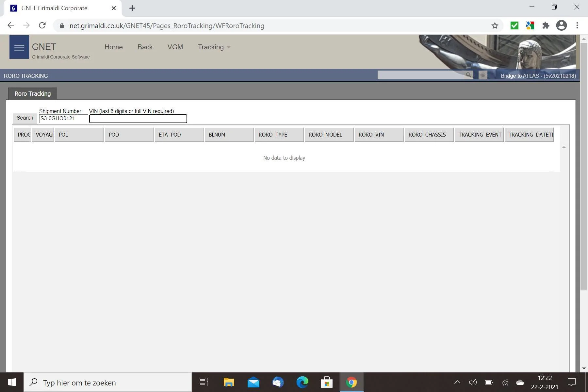
Task: Close the GNET Grimaldi Corporate tab
Action: pos(114,8)
